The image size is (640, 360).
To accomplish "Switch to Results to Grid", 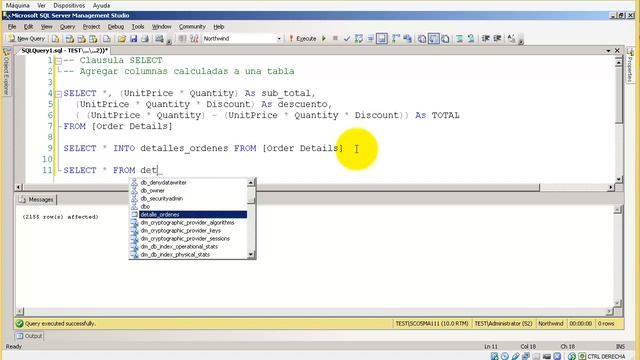I will (x=433, y=38).
